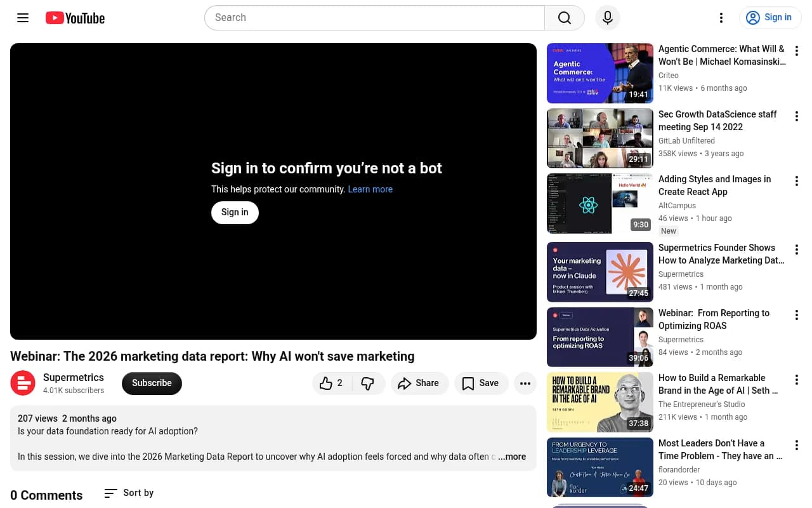Viewport: 812px width, 508px height.
Task: Open more actions ellipsis below video
Action: 525,383
